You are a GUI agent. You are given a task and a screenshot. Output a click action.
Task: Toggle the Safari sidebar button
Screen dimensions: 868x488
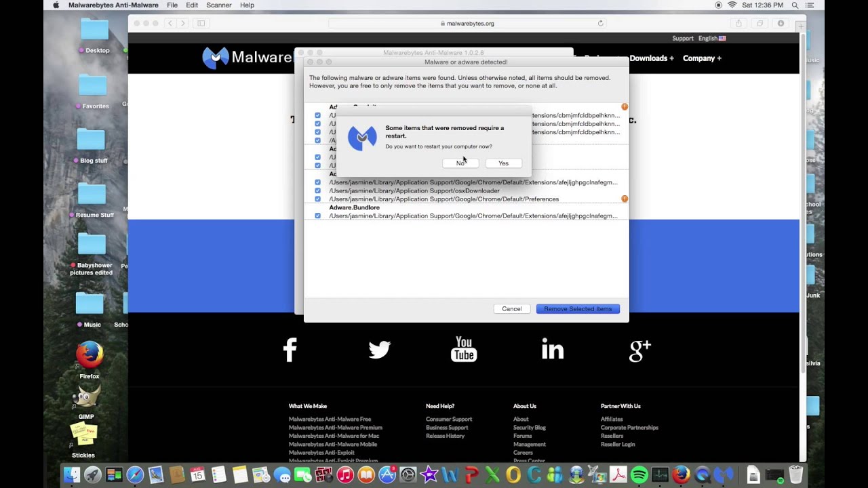(201, 23)
